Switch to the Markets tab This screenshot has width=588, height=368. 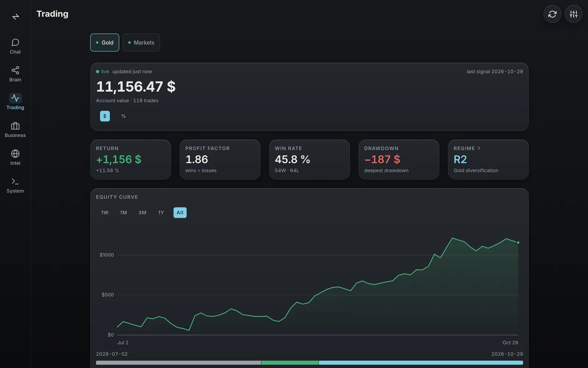(x=141, y=43)
